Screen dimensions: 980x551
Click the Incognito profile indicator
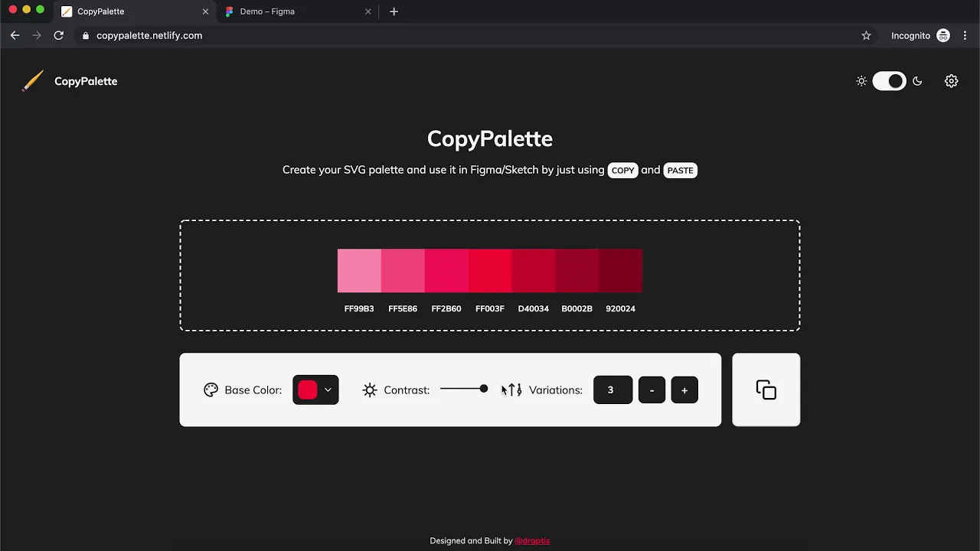coord(920,35)
